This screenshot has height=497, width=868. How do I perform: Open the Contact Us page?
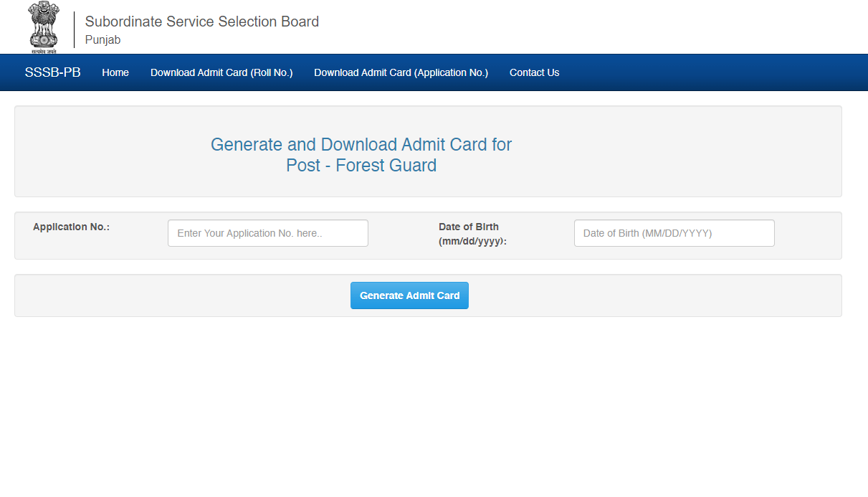534,72
